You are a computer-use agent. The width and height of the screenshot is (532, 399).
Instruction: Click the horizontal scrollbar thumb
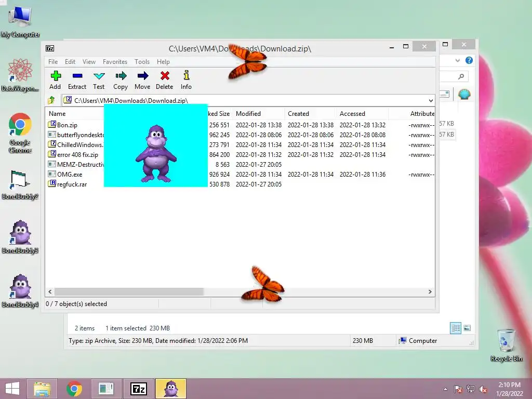(x=129, y=291)
